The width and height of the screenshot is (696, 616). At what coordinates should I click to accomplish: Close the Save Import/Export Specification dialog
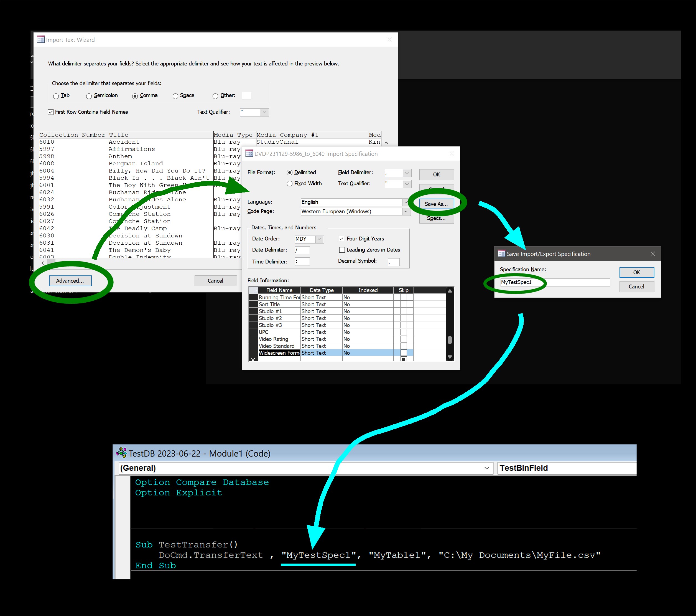tap(652, 254)
